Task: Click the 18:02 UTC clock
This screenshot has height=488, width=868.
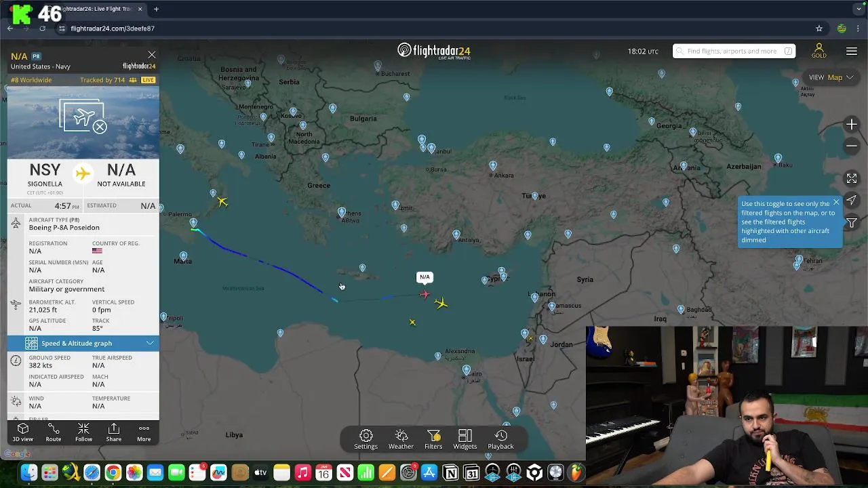Action: (643, 52)
